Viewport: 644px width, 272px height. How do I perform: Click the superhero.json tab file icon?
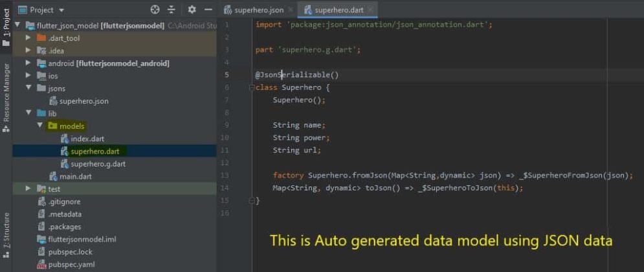click(x=228, y=10)
